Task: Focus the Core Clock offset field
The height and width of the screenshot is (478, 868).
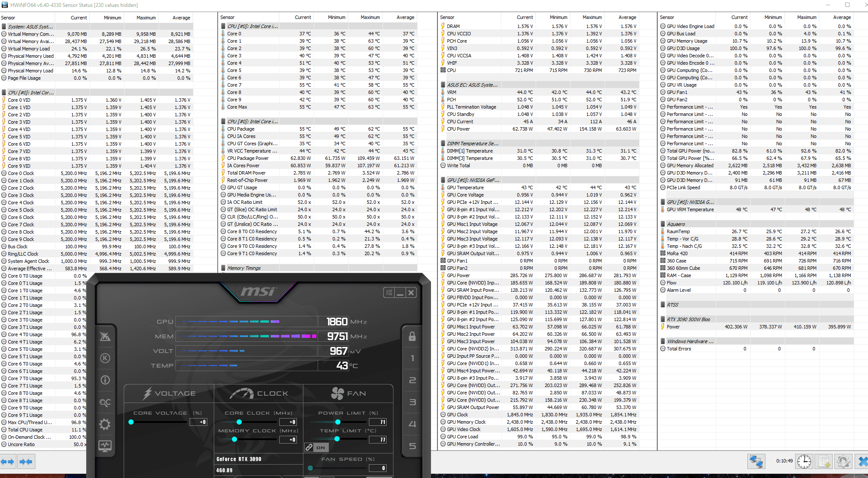Action: tap(288, 422)
